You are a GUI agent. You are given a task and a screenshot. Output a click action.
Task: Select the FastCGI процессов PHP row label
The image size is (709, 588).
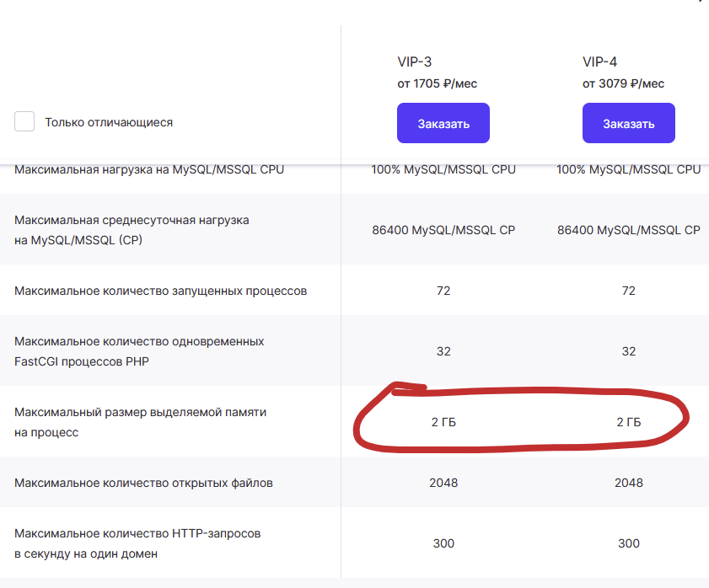click(x=139, y=351)
